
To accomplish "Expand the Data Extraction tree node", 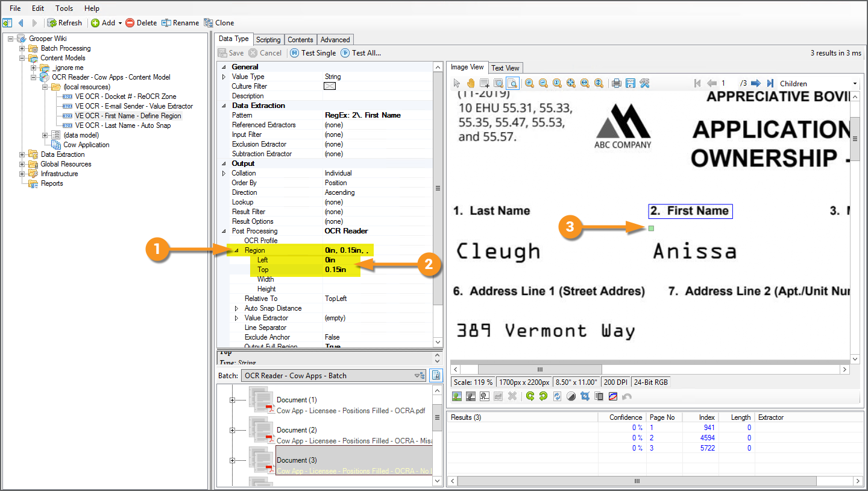I will pyautogui.click(x=22, y=154).
